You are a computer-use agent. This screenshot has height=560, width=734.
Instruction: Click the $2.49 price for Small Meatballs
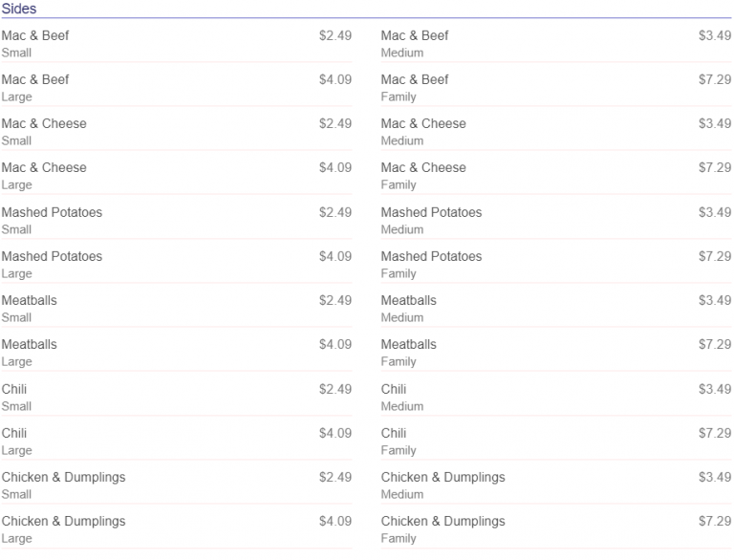tap(335, 300)
